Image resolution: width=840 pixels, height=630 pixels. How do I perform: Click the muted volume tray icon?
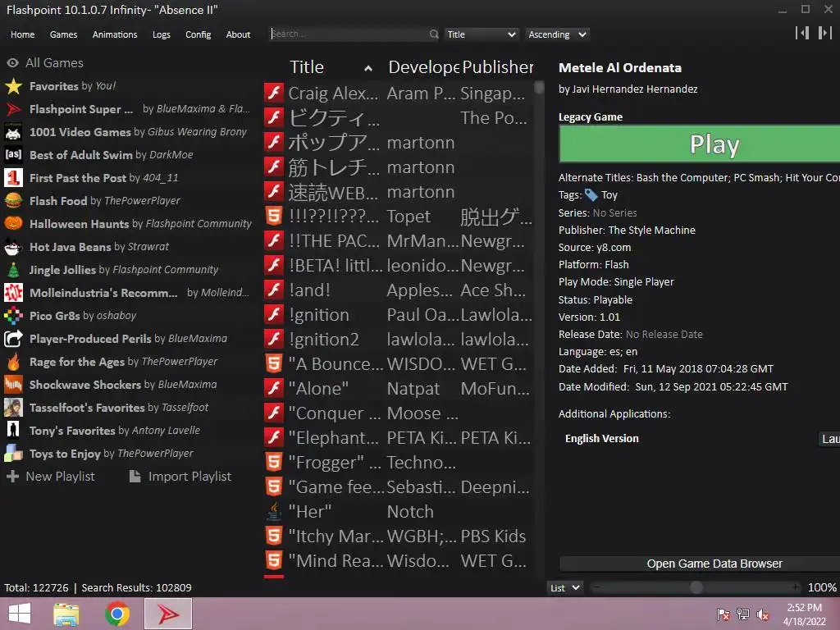point(762,614)
